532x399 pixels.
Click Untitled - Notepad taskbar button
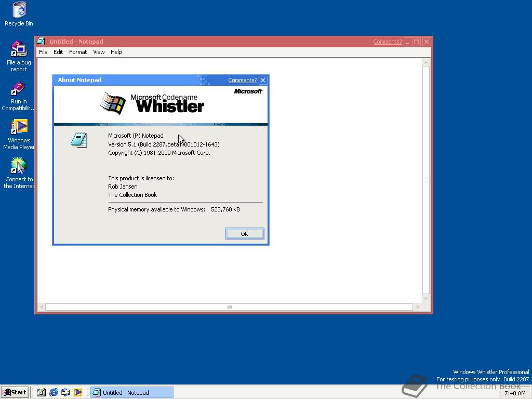click(132, 393)
